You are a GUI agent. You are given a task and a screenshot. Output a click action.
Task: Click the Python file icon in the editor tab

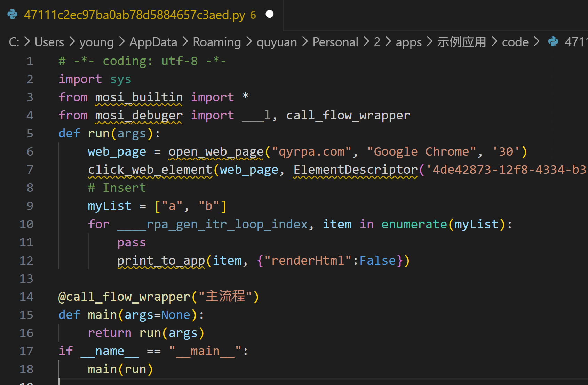pyautogui.click(x=13, y=15)
